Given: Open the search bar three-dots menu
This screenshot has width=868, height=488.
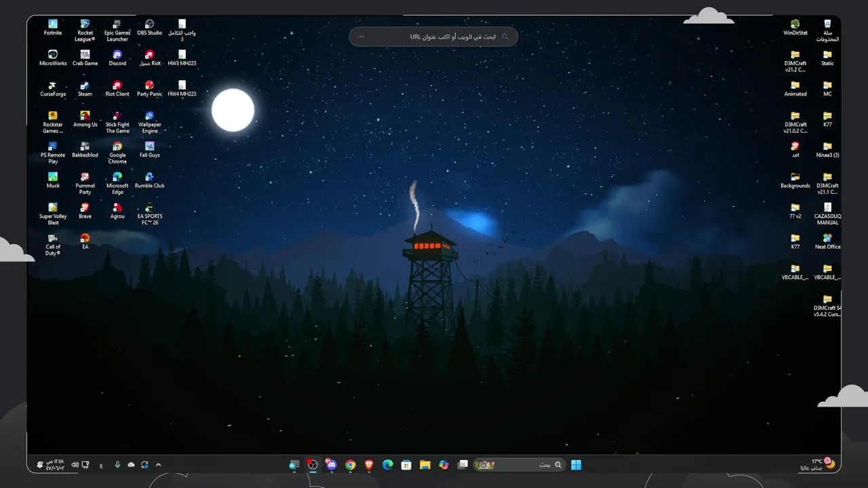Looking at the screenshot, I should (x=361, y=37).
